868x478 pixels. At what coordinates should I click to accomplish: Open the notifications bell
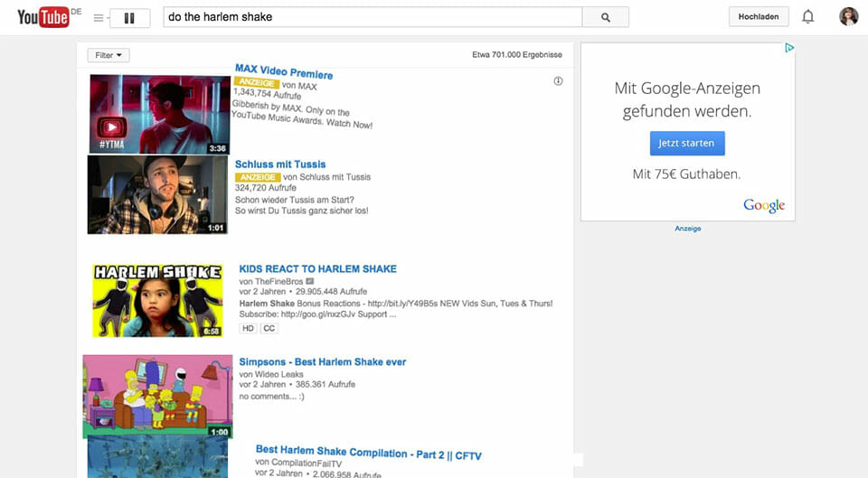(x=808, y=16)
